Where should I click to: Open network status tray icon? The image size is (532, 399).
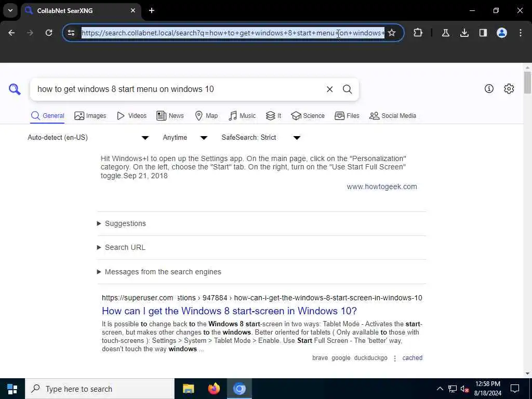(453, 389)
